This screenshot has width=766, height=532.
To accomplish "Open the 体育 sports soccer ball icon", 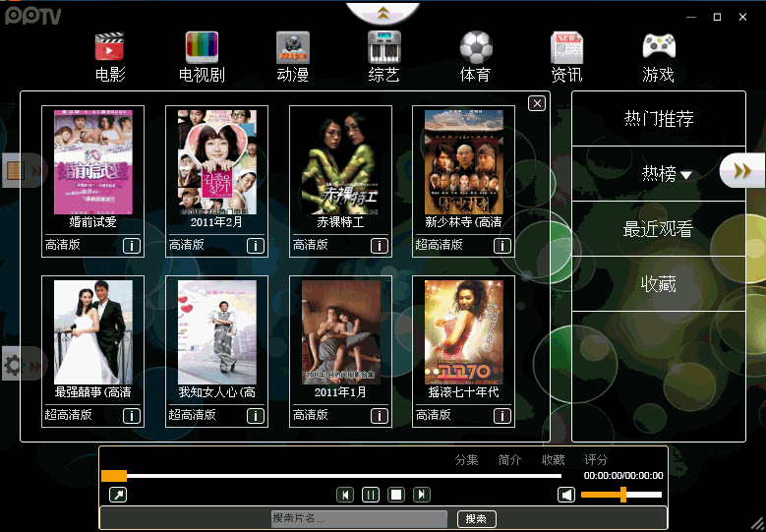I will (475, 47).
